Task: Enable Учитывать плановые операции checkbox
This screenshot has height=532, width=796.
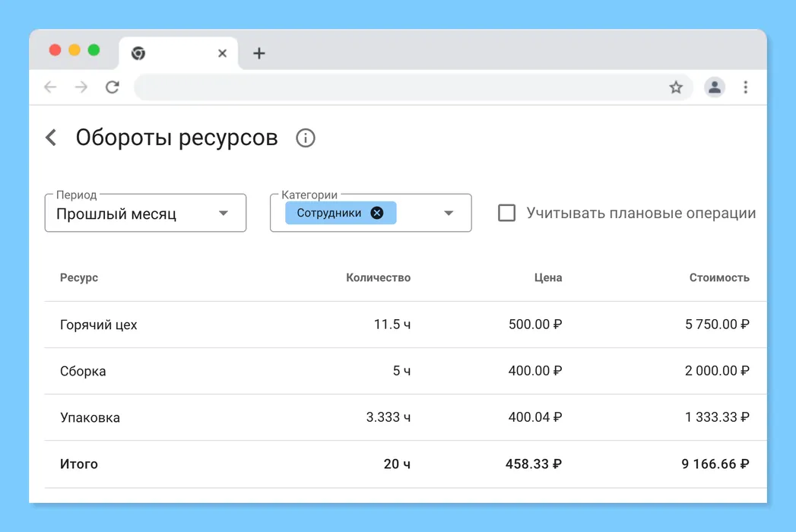Action: [506, 213]
